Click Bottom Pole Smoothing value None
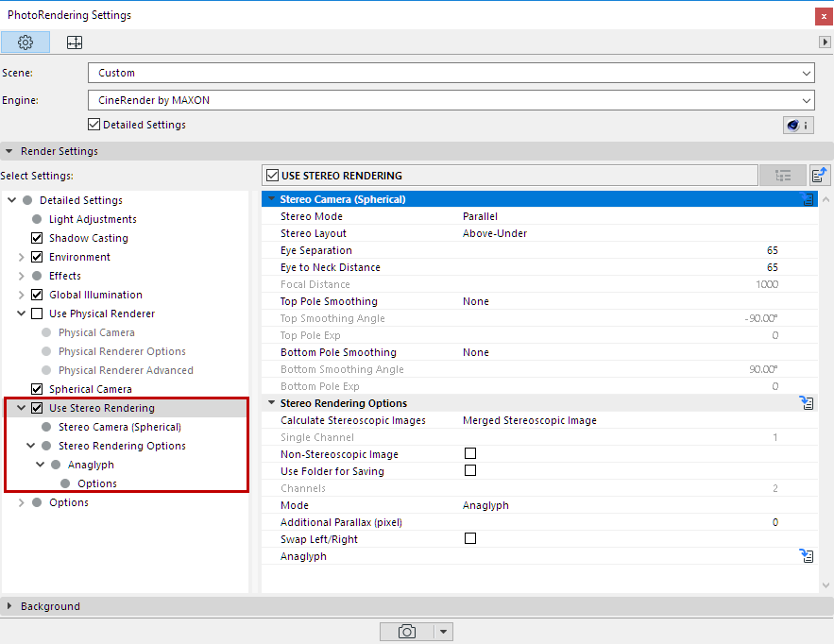 (x=475, y=352)
